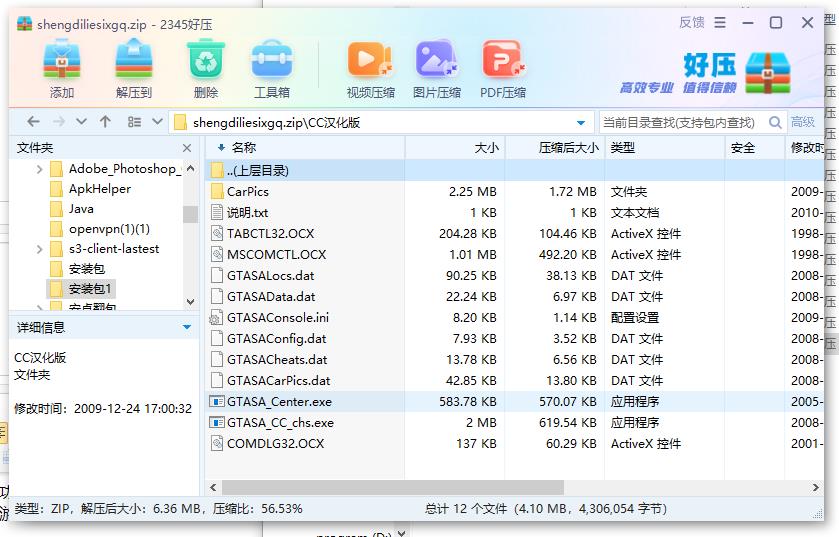This screenshot has height=537, width=839.
Task: Click the 添加 (Add) toolbar icon
Action: pyautogui.click(x=62, y=60)
